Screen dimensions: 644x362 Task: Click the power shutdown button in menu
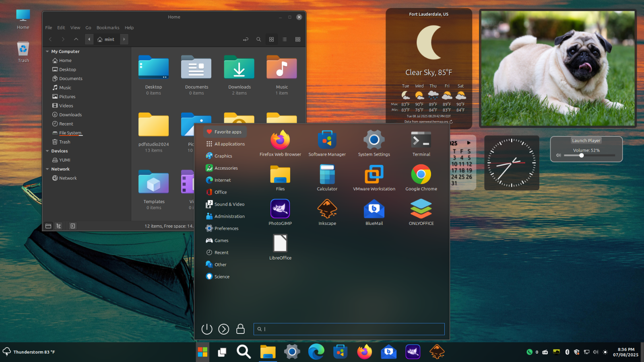(x=207, y=329)
